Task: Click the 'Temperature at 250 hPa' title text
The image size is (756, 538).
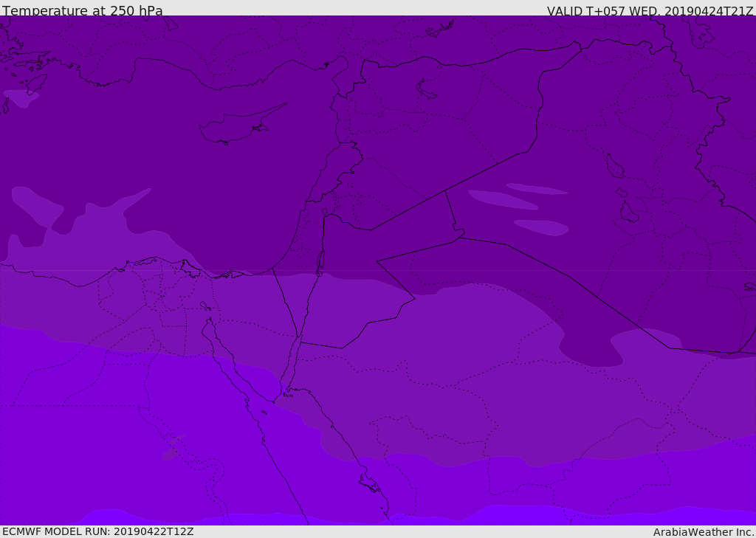Action: point(83,10)
